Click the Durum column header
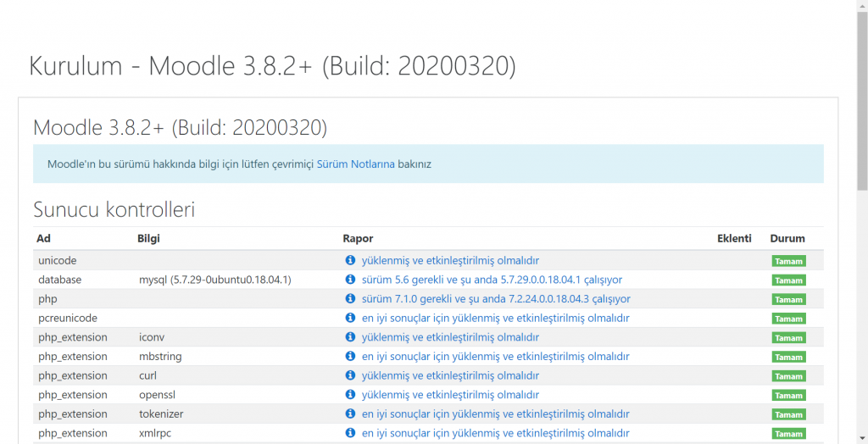This screenshot has height=444, width=868. coord(787,239)
